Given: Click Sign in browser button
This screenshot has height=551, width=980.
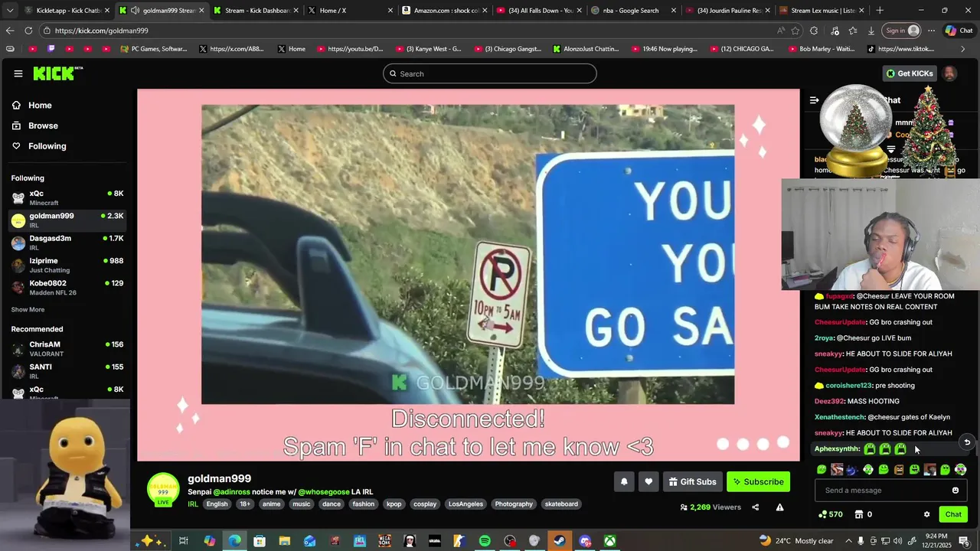Looking at the screenshot, I should pyautogui.click(x=902, y=31).
